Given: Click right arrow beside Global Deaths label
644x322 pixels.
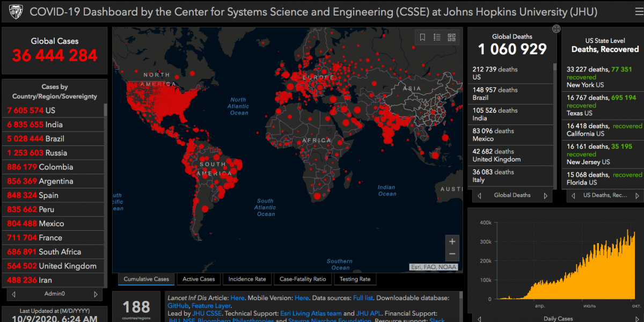Looking at the screenshot, I should [546, 195].
